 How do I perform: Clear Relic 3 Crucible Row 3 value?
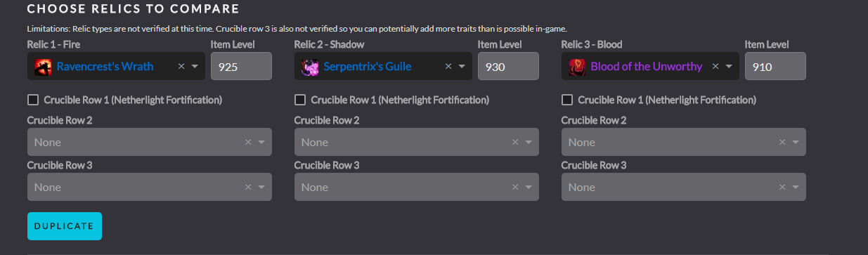782,187
